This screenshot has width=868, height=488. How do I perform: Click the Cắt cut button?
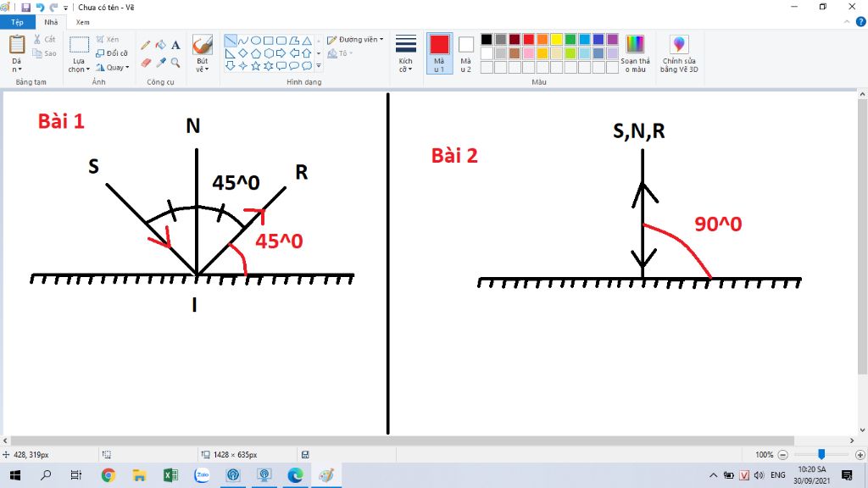[44, 39]
